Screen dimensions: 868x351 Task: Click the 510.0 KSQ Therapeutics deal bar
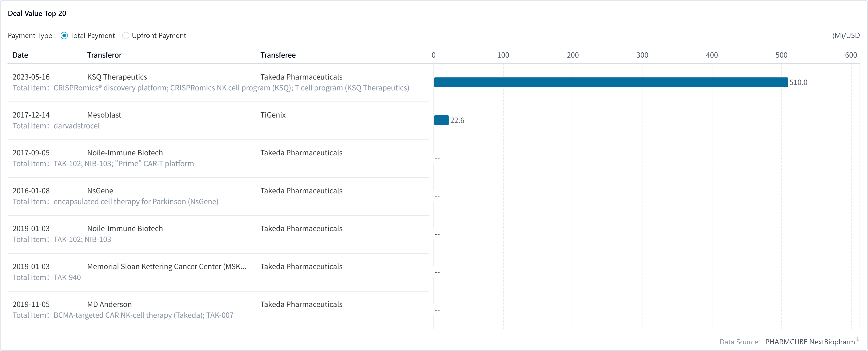tap(610, 82)
